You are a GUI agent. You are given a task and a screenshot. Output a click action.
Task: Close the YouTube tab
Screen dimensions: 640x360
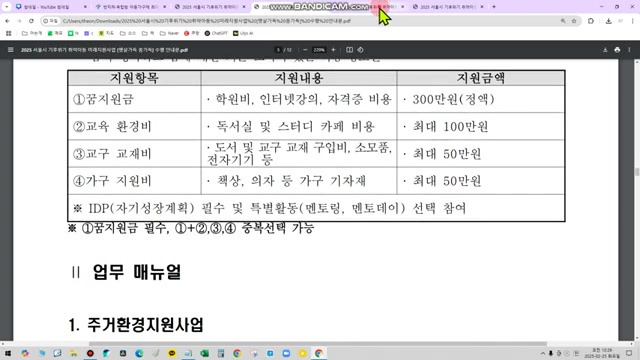pyautogui.click(x=85, y=7)
